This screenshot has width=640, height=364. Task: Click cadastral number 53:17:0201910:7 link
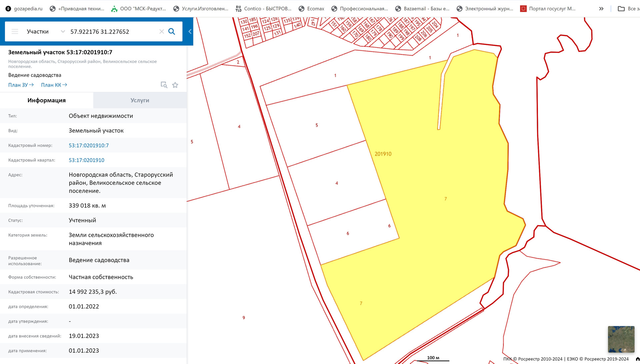pos(89,146)
